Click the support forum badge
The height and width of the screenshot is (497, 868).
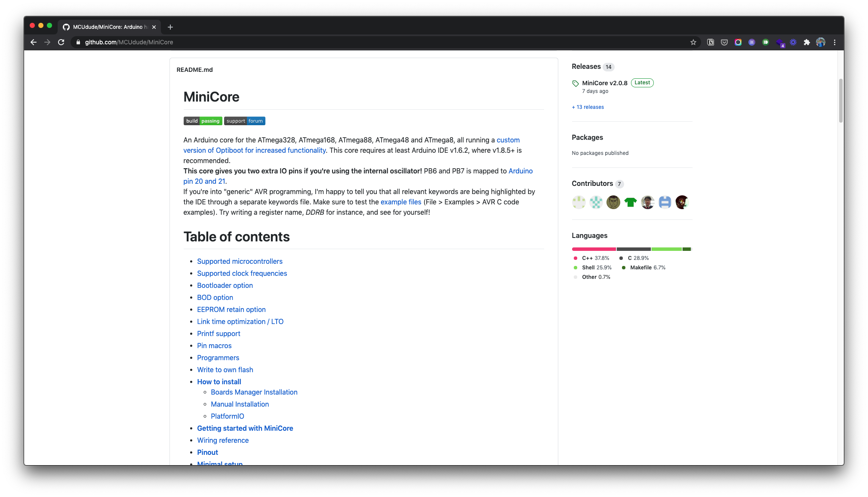coord(245,121)
